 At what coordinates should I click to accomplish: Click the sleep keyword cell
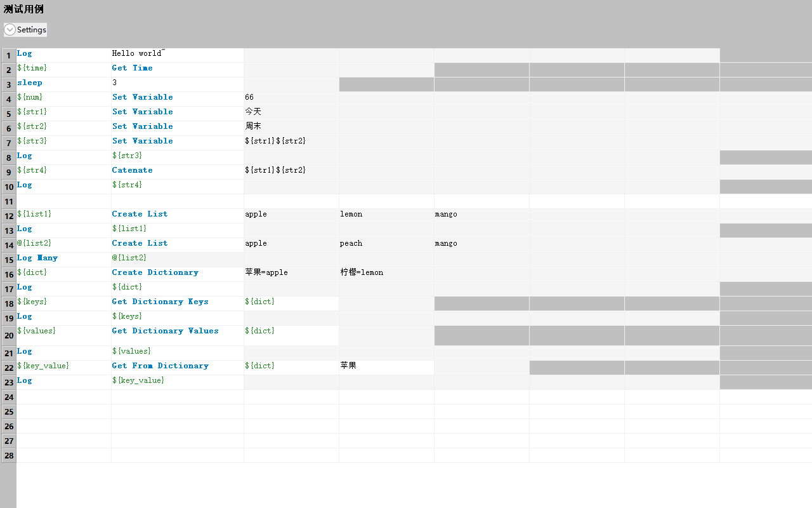point(63,84)
